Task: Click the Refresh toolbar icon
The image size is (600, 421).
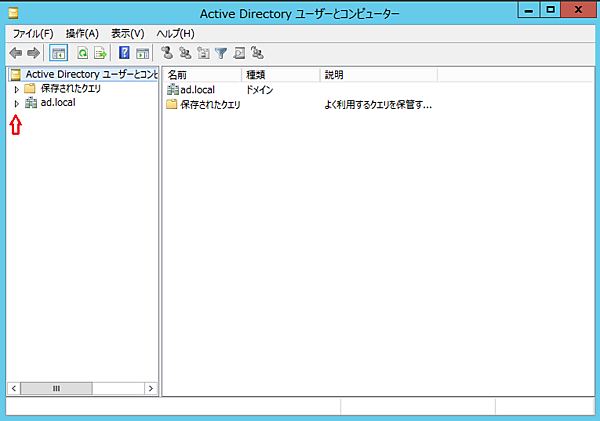Action: tap(83, 53)
